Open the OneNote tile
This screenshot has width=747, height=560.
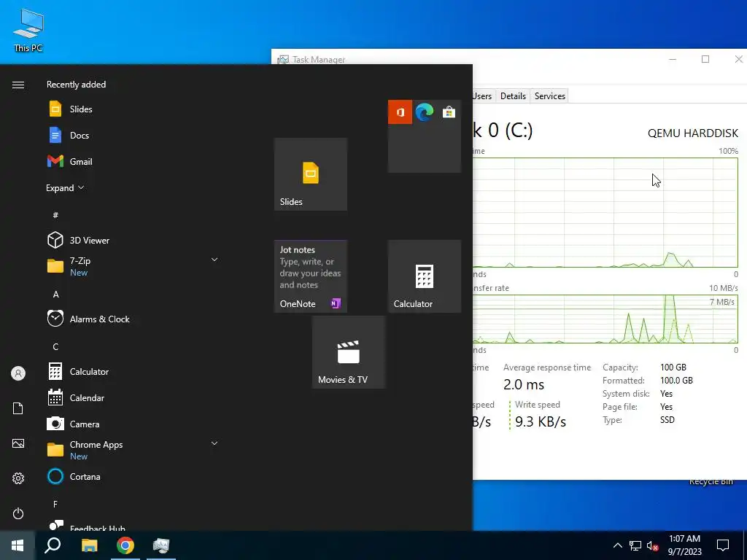(x=310, y=276)
